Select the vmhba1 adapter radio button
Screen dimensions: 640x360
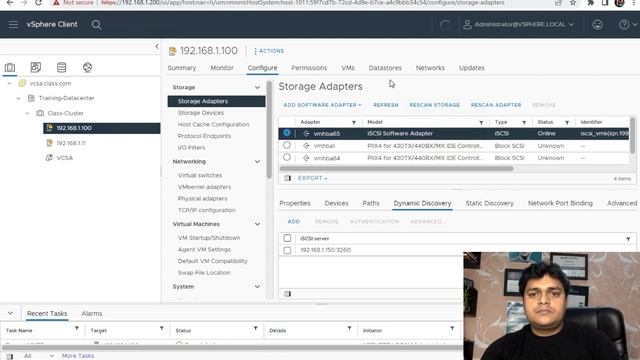pos(287,145)
